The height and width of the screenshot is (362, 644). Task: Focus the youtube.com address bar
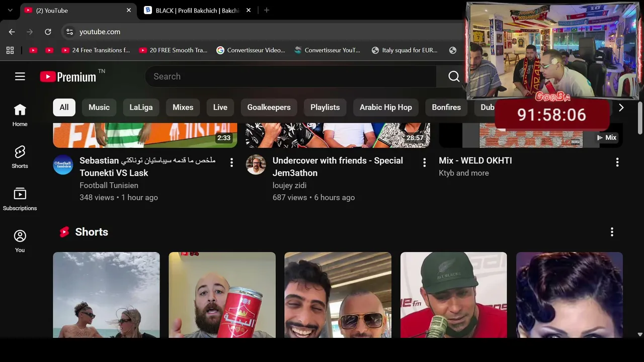[262, 32]
